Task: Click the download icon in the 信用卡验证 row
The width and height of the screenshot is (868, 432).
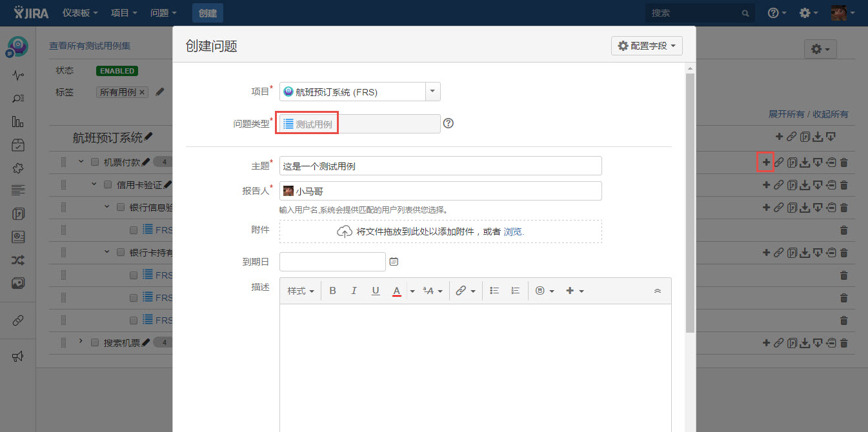Action: [x=805, y=185]
